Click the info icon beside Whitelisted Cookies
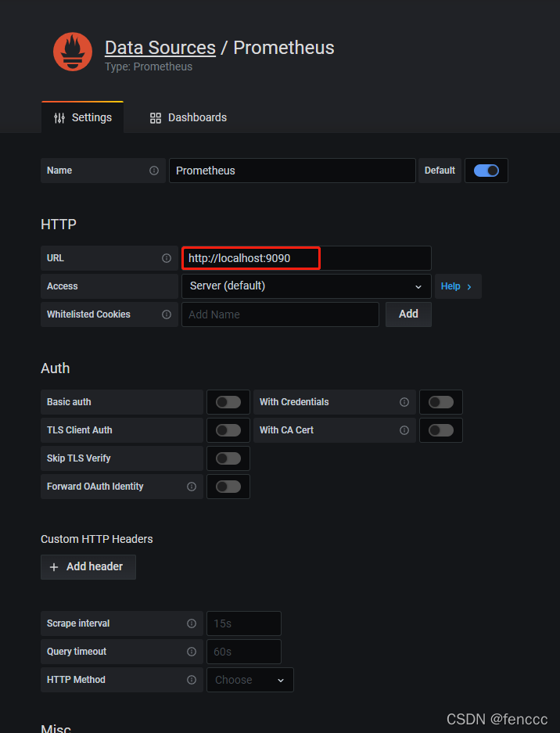 (167, 314)
